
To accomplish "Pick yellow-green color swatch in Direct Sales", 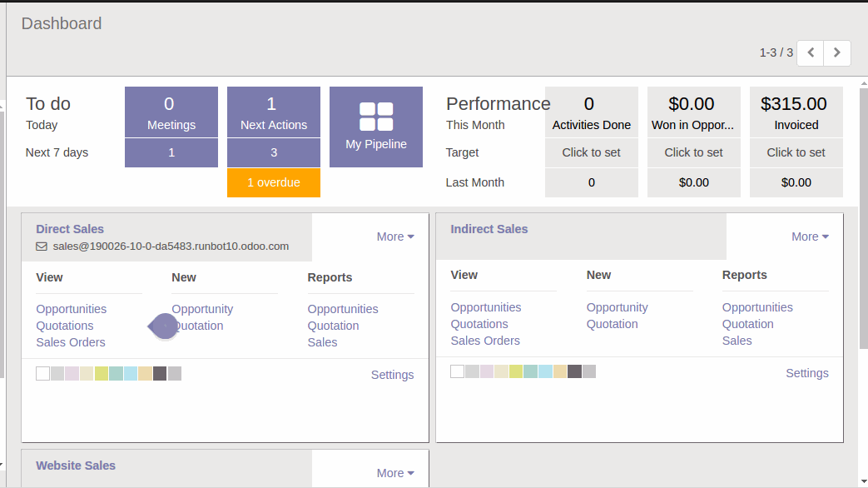I will tap(102, 373).
